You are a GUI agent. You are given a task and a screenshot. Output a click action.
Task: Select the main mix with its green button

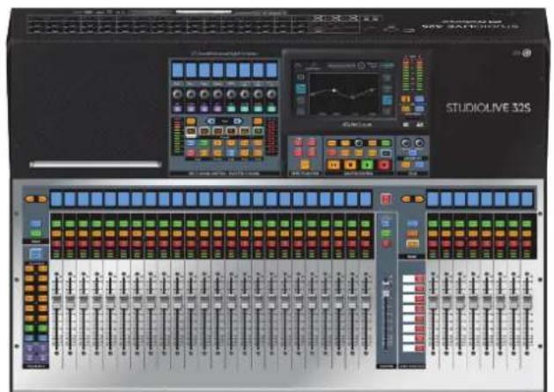386,233
